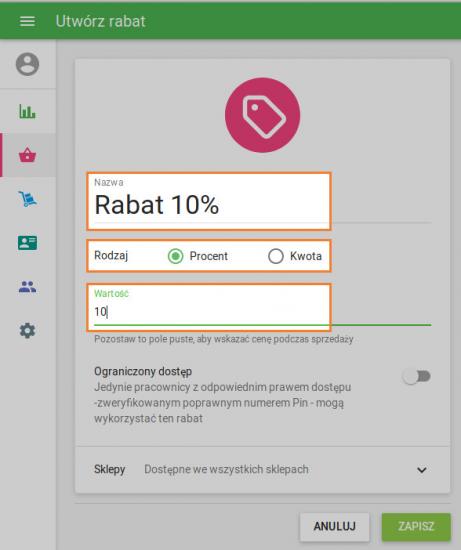Open inventory hand truck section
Viewport: 461px width, 550px height.
27,199
